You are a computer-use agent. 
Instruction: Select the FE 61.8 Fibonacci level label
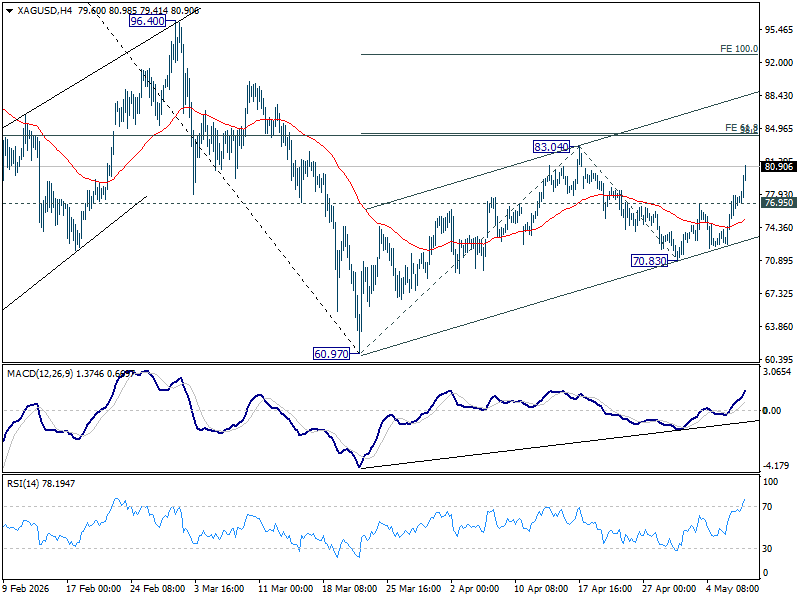741,128
